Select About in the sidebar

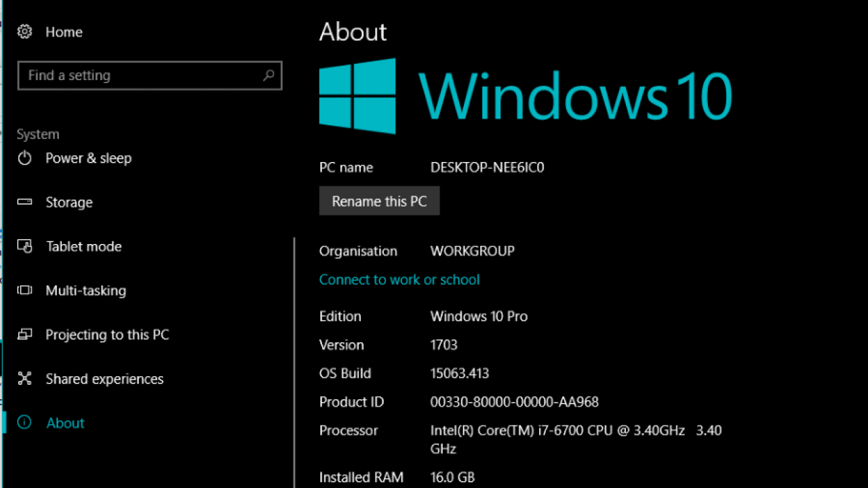[x=65, y=422]
